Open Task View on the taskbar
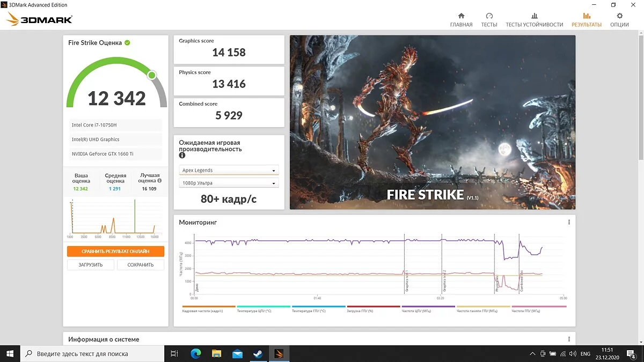Screen dimensions: 644x362 pyautogui.click(x=174, y=353)
